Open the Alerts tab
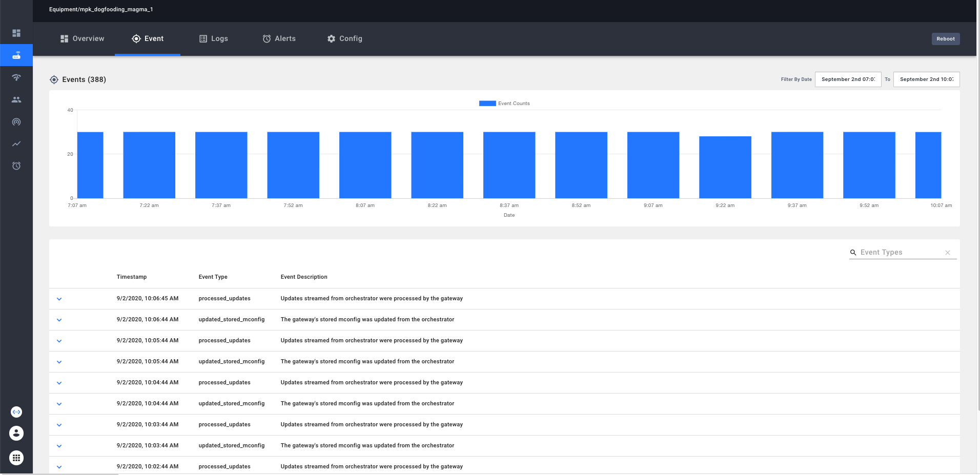980x475 pixels. click(279, 39)
